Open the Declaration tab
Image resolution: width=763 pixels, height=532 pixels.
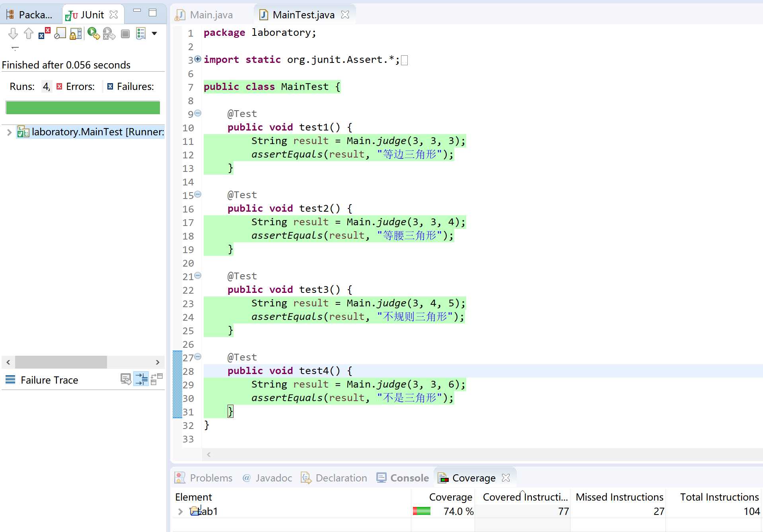click(x=334, y=478)
